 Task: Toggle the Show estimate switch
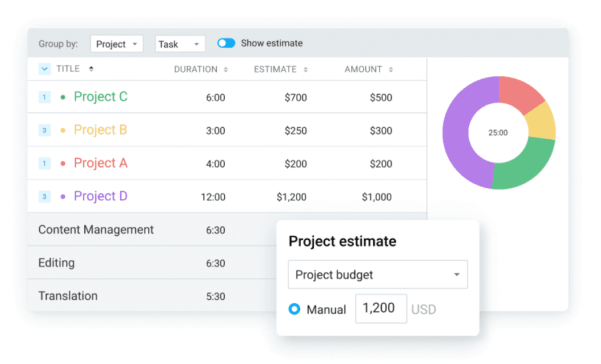click(x=226, y=43)
